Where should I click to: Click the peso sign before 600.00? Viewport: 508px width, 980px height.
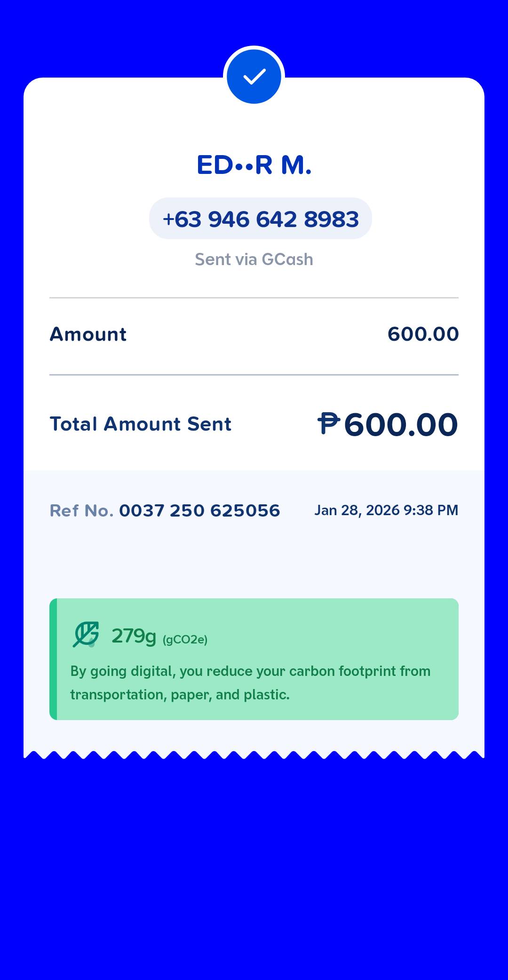pos(328,423)
